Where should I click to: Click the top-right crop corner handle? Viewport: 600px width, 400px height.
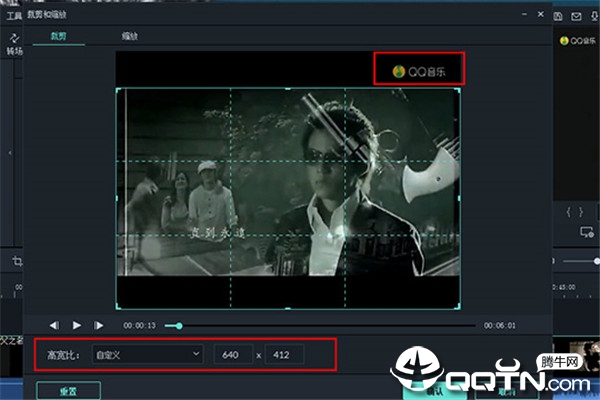pos(458,90)
